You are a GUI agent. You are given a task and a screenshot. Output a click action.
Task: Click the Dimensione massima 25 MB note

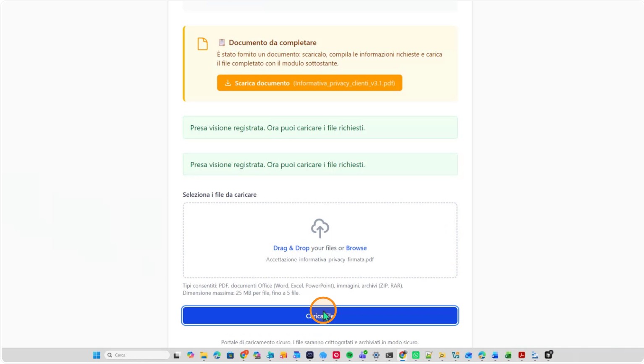click(241, 293)
